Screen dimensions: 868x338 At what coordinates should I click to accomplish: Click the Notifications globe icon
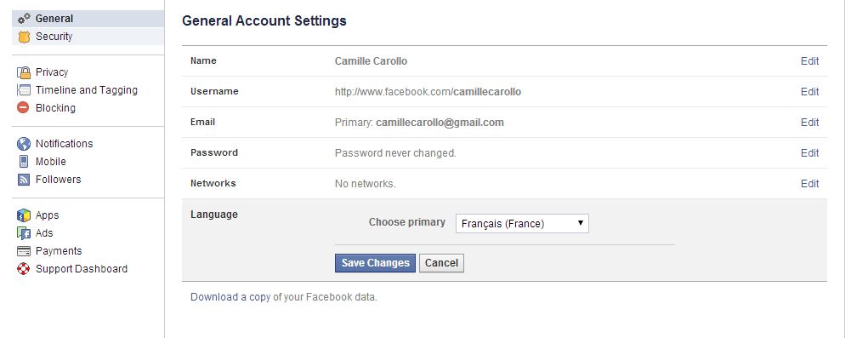[24, 144]
